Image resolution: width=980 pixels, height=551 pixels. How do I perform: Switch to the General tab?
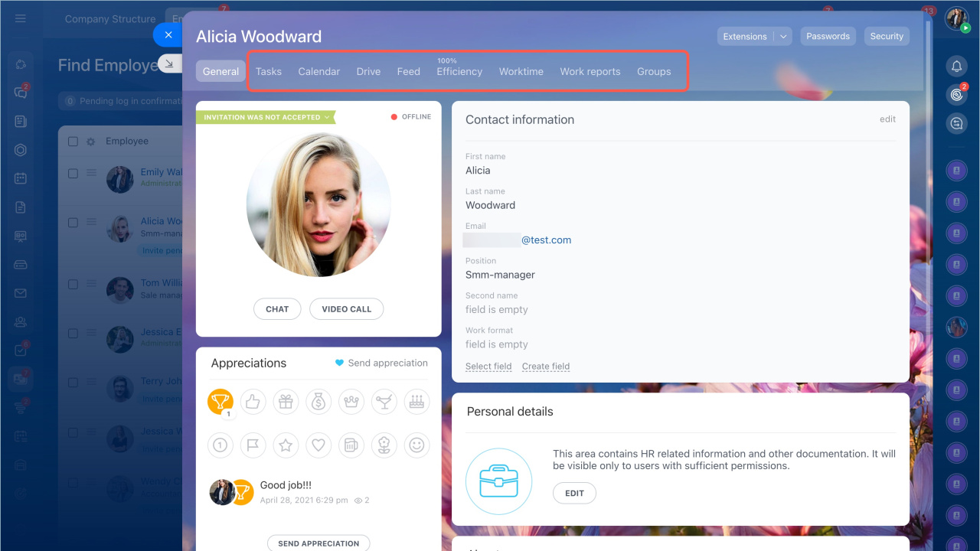coord(221,71)
